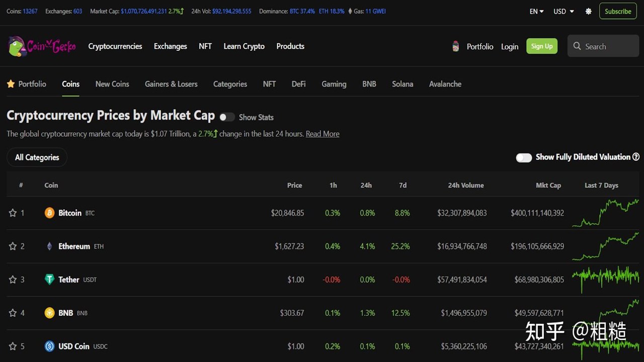
Task: Open Tether's last 7 days sparkline chart
Action: click(x=606, y=279)
